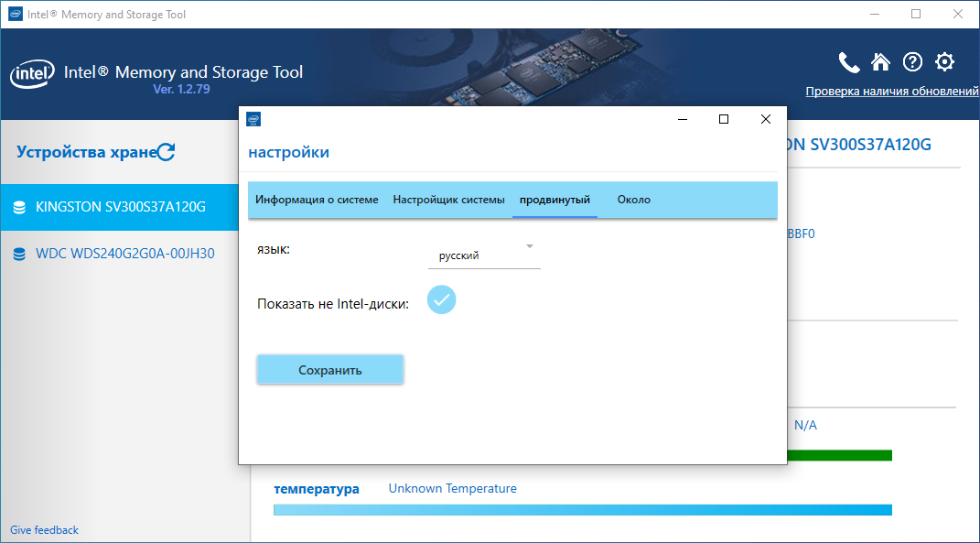Click the settings dialog Intel app icon

click(253, 119)
